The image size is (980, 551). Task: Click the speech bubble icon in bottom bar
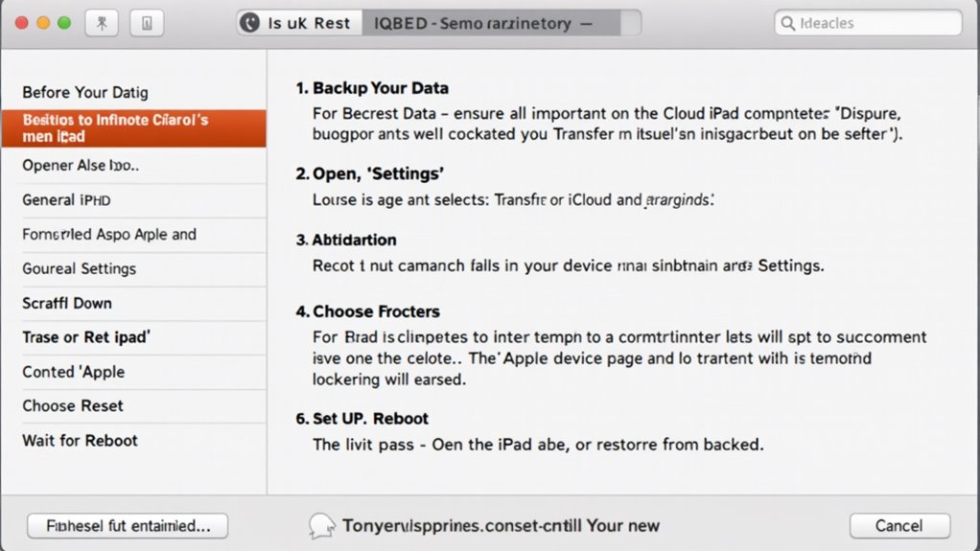pos(322,525)
